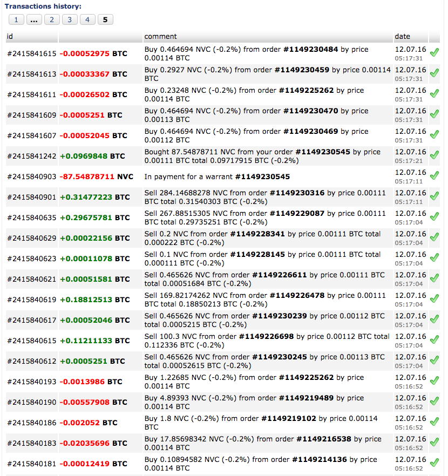Image resolution: width=448 pixels, height=476 pixels.
Task: Select amount +0.29675781 BTC
Action: [x=94, y=217]
